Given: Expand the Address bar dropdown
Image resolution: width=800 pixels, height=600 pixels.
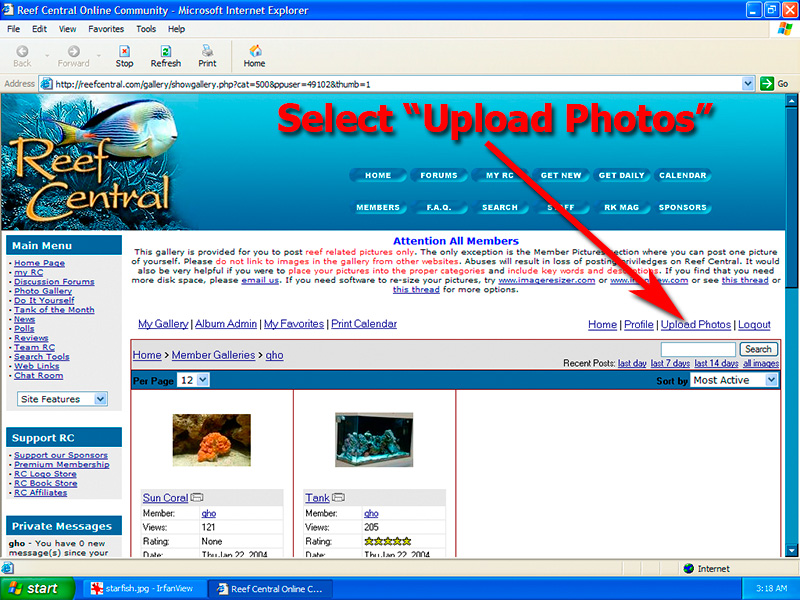Looking at the screenshot, I should (747, 83).
